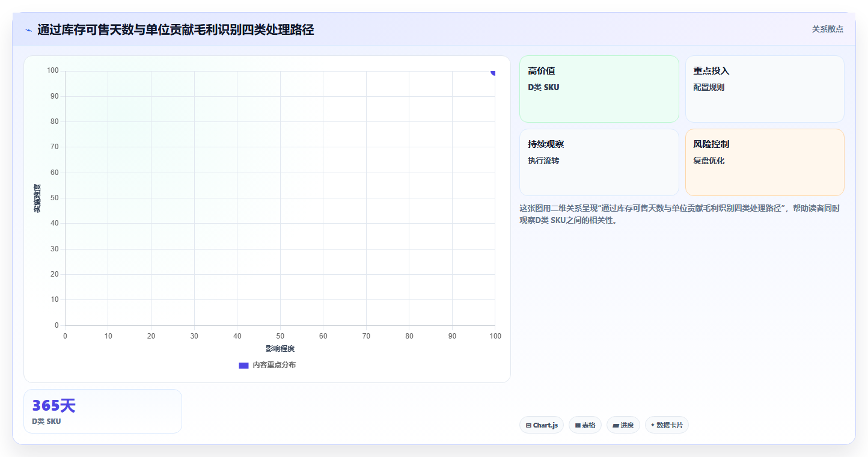Click the D类 SKU label under 365天

46,421
